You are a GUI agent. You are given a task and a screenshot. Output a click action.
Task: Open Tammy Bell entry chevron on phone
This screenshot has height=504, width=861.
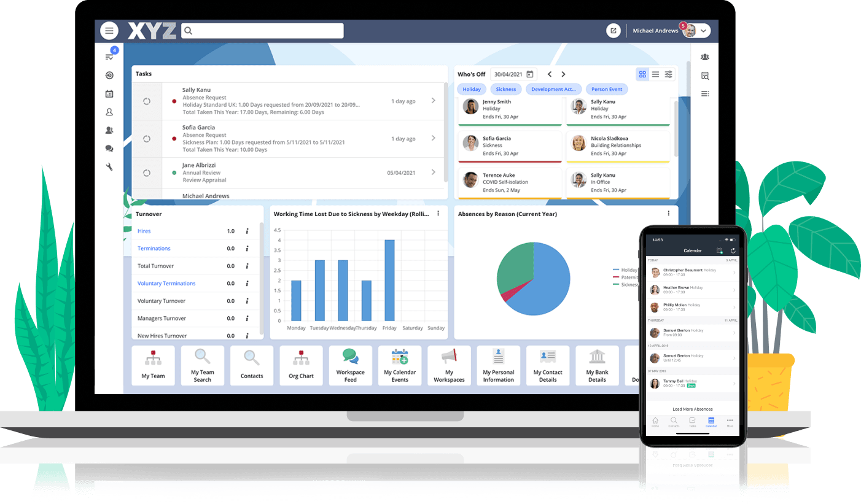(x=734, y=383)
